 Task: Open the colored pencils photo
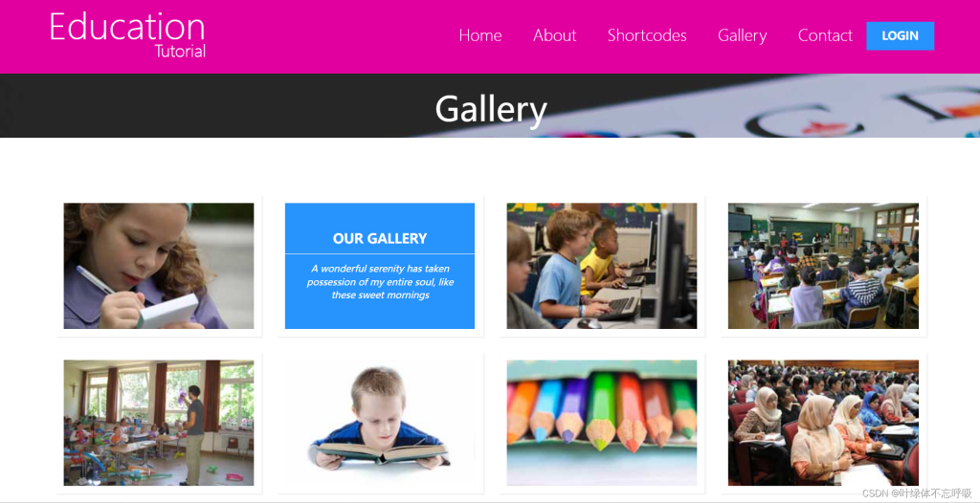[x=601, y=423]
